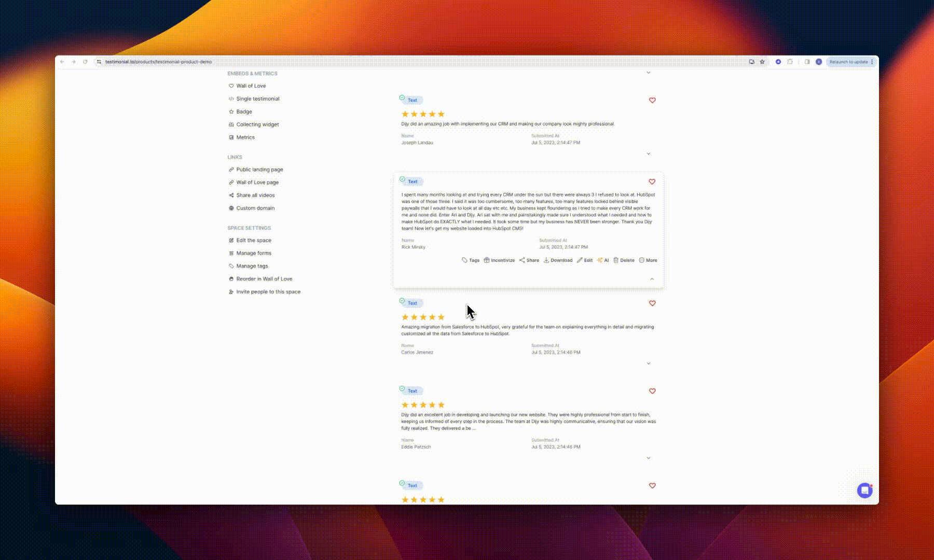Click Invite people to this space
Image resolution: width=934 pixels, height=560 pixels.
point(265,292)
